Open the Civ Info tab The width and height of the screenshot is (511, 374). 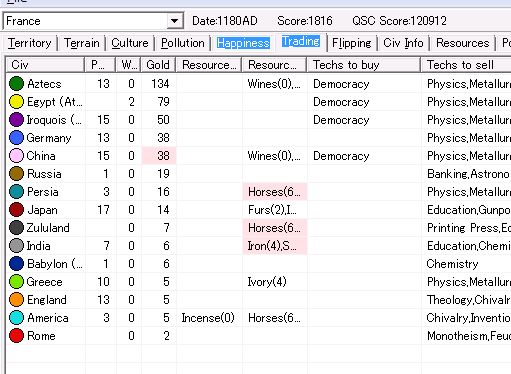tap(403, 43)
